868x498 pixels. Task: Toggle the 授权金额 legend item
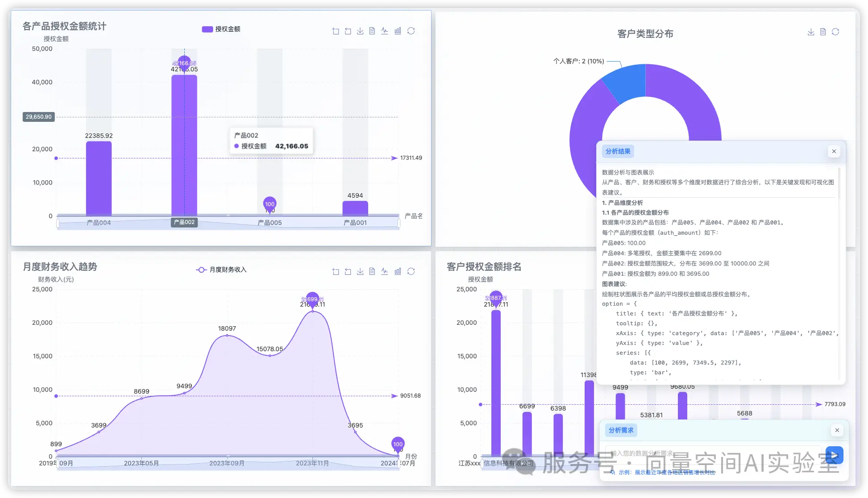(x=222, y=29)
